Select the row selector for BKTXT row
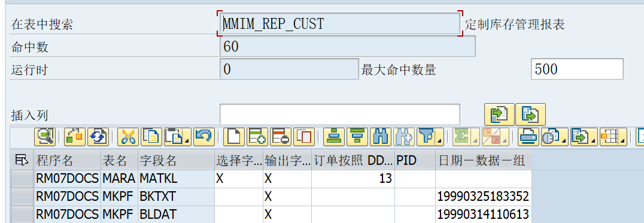This screenshot has height=223, width=644. pyautogui.click(x=22, y=197)
